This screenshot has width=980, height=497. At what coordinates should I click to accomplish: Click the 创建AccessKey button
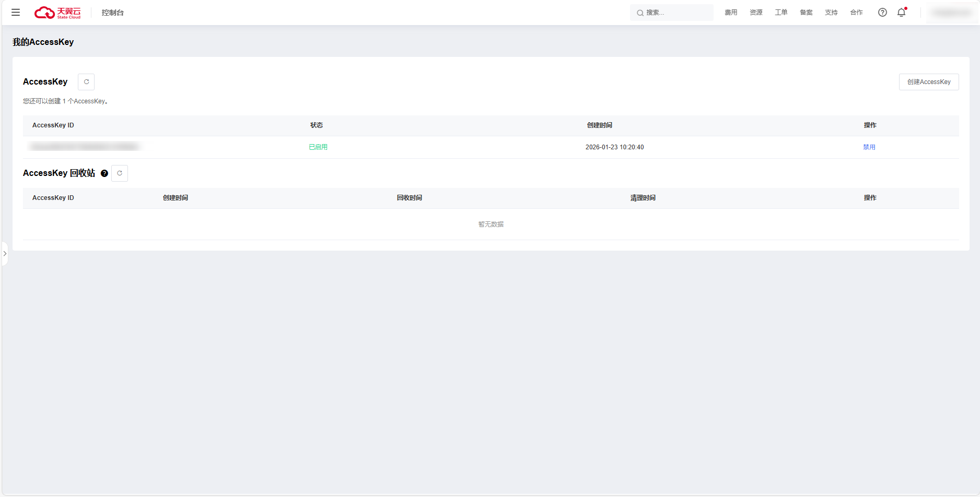[928, 82]
